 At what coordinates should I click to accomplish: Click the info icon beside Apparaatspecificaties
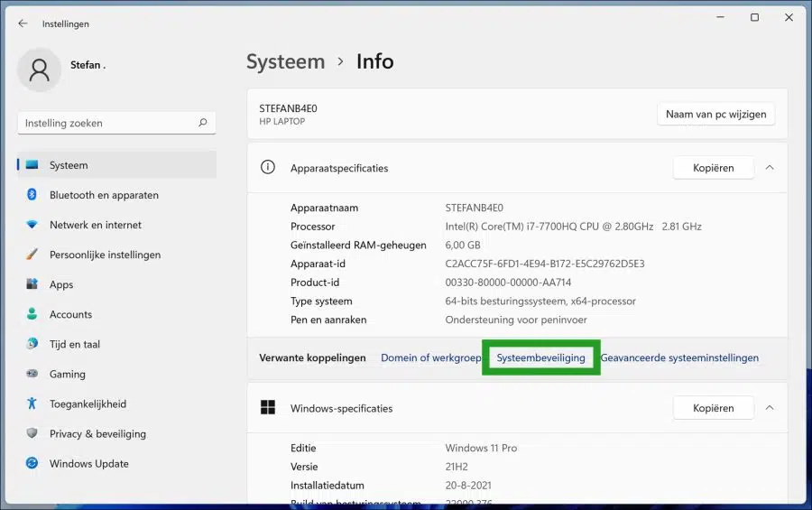268,167
